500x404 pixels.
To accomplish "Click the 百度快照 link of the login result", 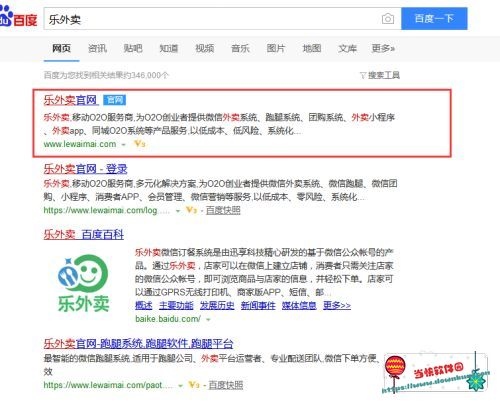I will 223,210.
